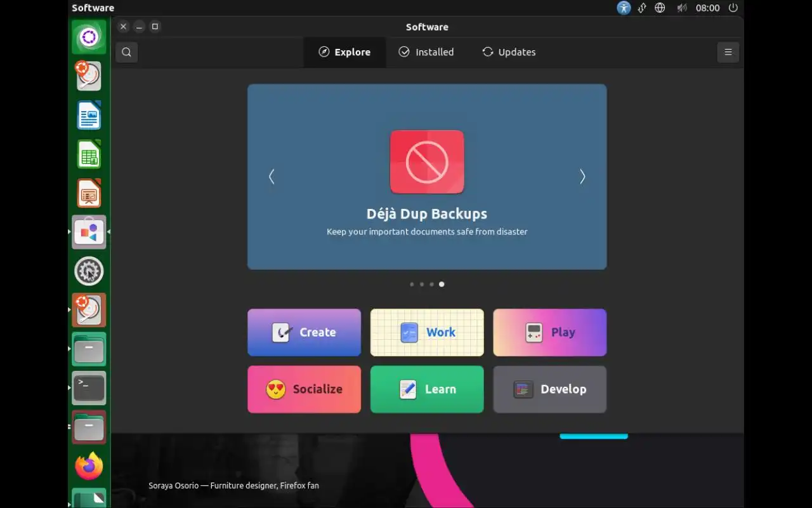Open the Settings gear dock icon

click(x=89, y=272)
